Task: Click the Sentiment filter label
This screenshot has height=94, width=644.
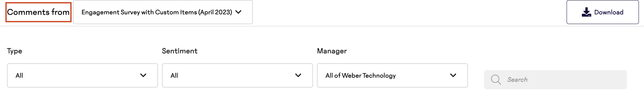Action: click(180, 51)
